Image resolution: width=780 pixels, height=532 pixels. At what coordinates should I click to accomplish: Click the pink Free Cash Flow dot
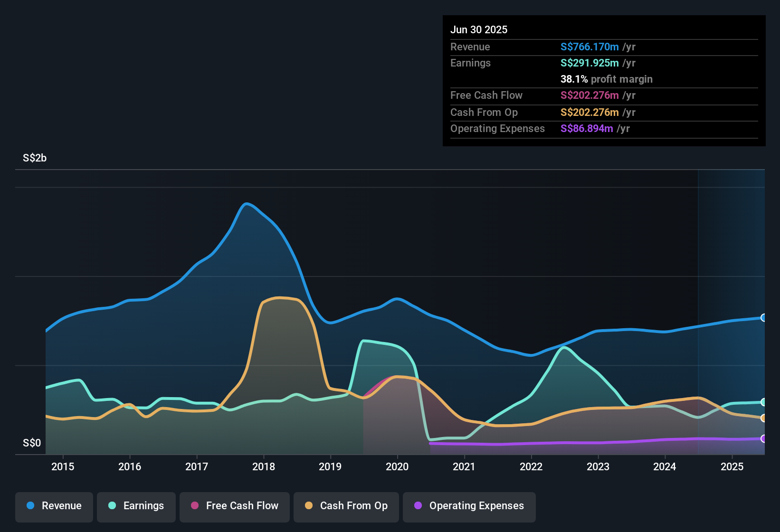(x=195, y=505)
